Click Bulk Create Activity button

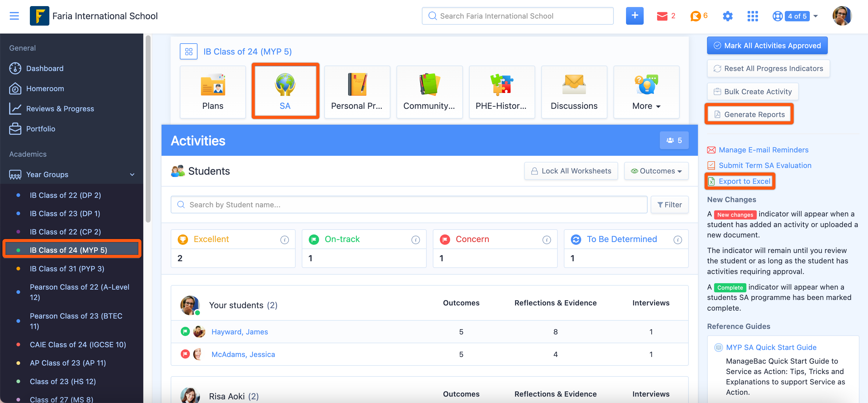[752, 92]
